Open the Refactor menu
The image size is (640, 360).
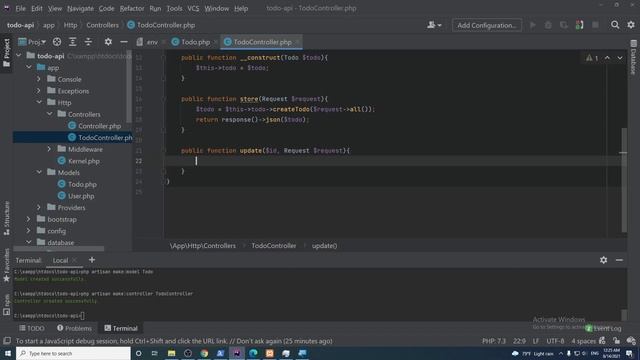(x=132, y=8)
